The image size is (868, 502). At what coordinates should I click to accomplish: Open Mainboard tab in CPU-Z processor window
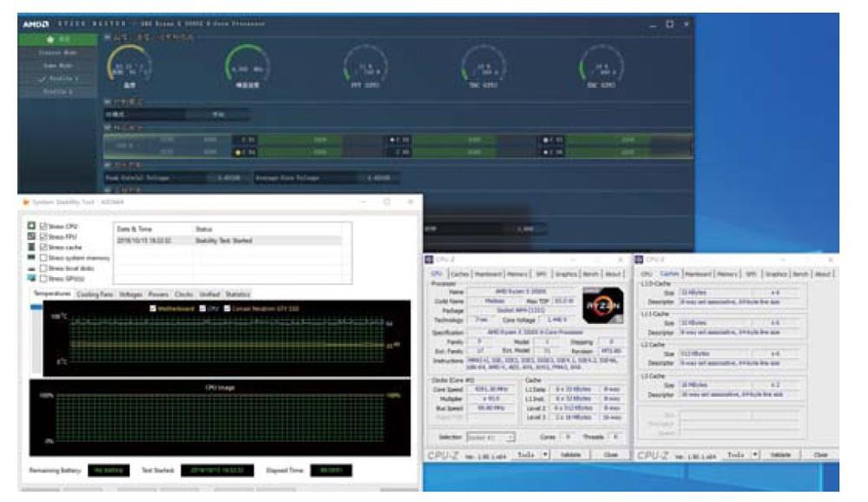click(488, 274)
